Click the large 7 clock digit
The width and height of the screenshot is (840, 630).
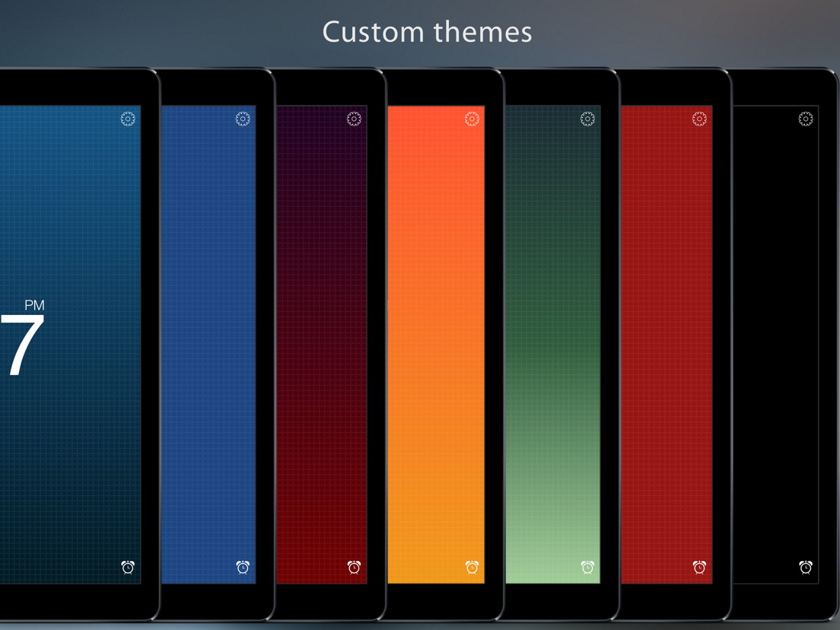[21, 345]
